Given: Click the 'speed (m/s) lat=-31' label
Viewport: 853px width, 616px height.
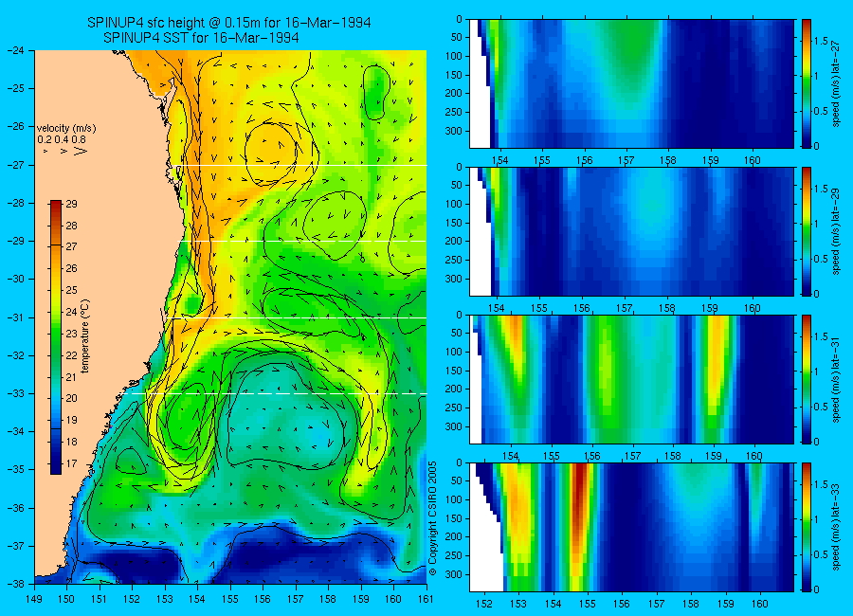Looking at the screenshot, I should click(x=836, y=379).
